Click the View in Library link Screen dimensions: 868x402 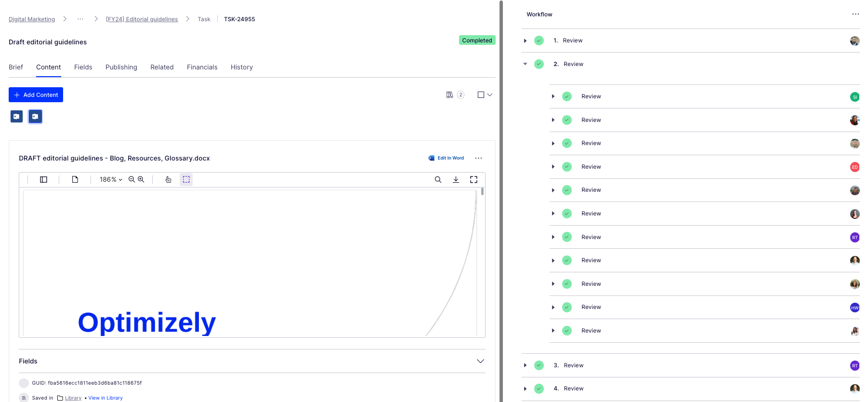coord(105,398)
